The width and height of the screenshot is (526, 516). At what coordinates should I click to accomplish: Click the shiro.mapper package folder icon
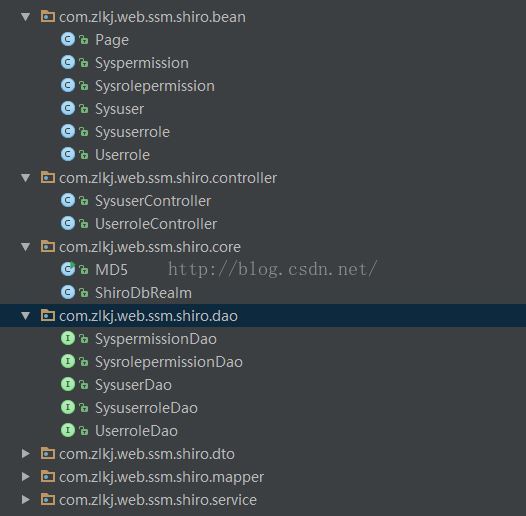click(48, 476)
